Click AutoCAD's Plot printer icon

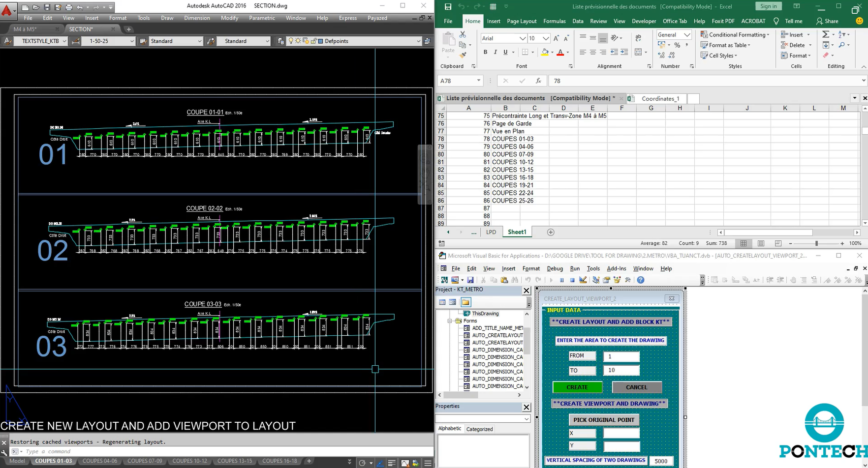click(69, 7)
